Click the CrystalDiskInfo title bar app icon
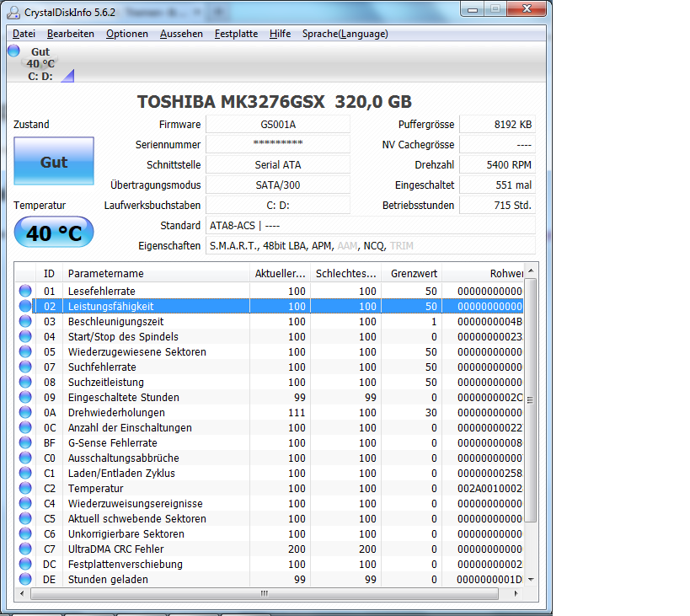690x616 pixels. (x=13, y=13)
